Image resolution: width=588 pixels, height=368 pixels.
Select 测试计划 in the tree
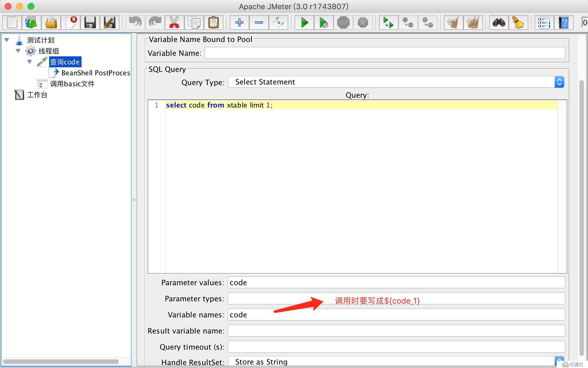(x=40, y=40)
